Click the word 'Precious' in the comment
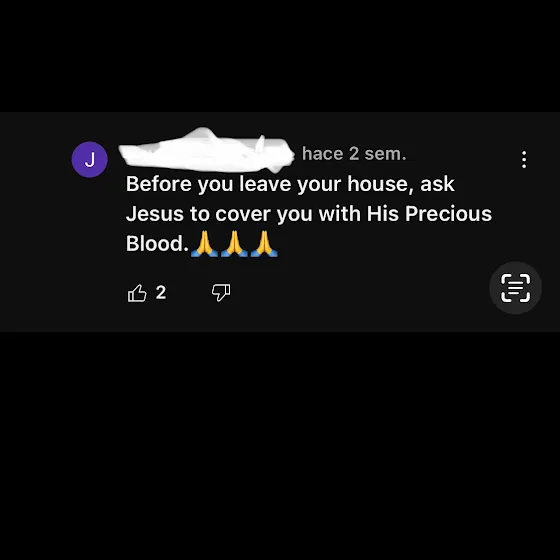Image resolution: width=560 pixels, height=560 pixels. pyautogui.click(x=448, y=214)
